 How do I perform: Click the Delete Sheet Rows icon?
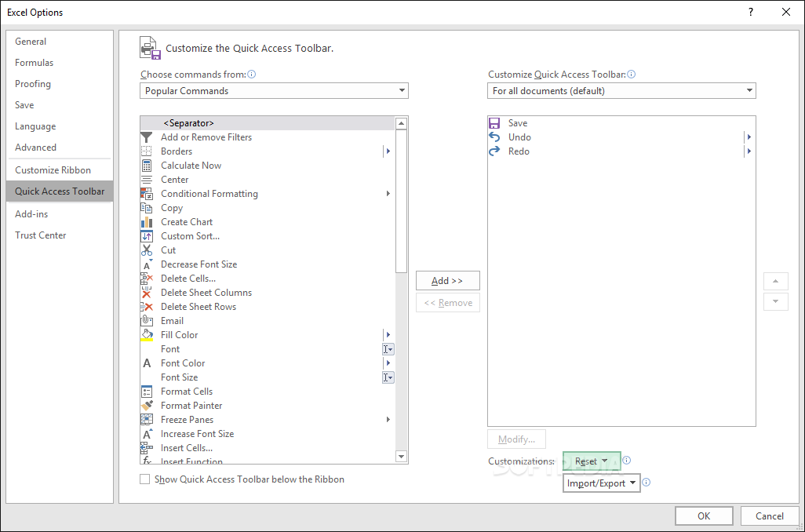click(147, 307)
